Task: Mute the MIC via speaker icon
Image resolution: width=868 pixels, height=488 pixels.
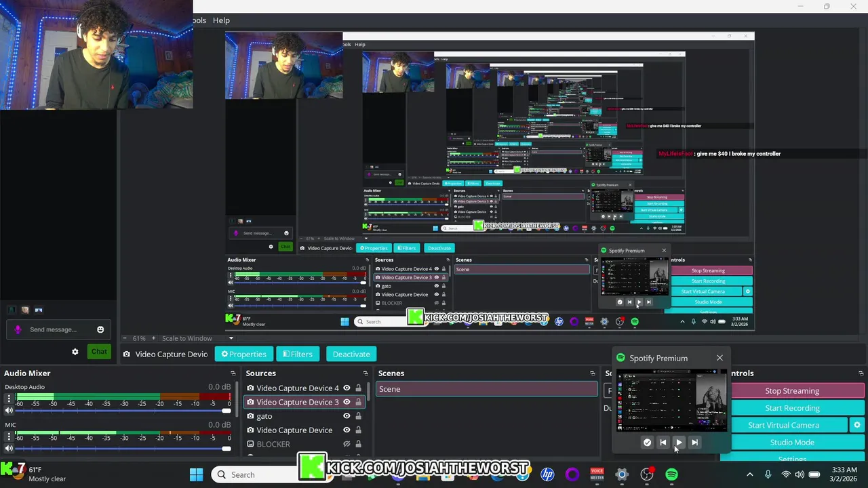Action: point(9,449)
